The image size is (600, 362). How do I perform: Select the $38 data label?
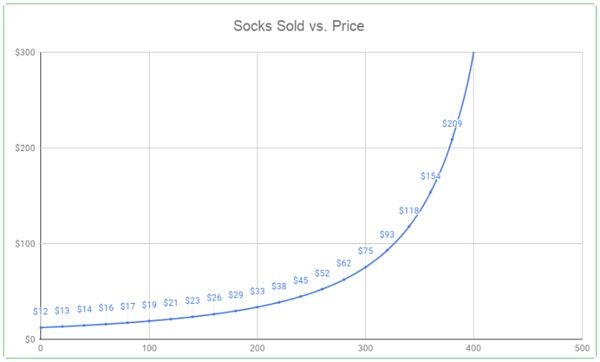coord(279,286)
